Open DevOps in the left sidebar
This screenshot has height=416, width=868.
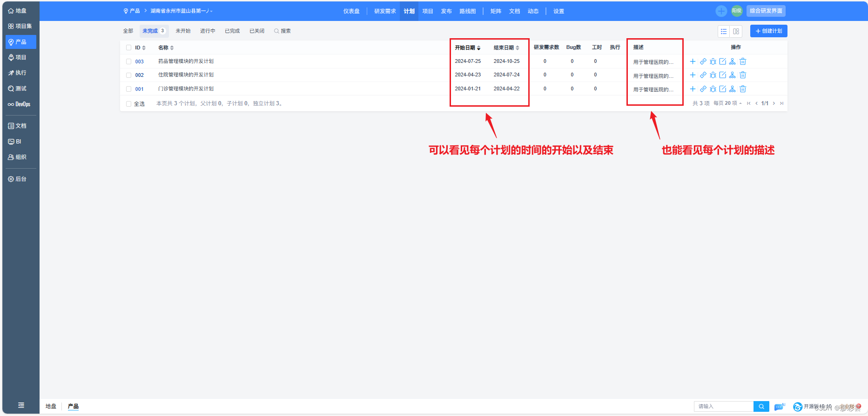click(19, 104)
